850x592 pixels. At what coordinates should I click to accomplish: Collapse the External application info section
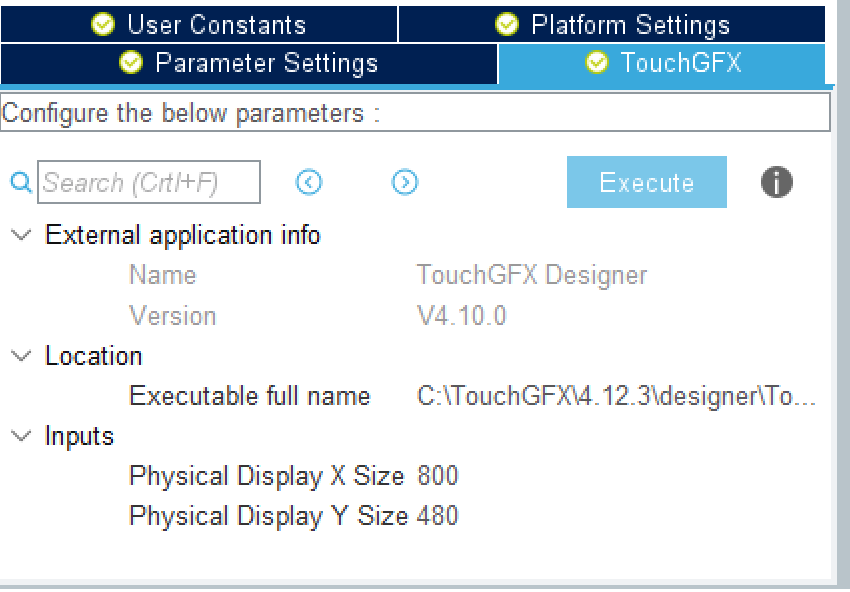pyautogui.click(x=21, y=235)
